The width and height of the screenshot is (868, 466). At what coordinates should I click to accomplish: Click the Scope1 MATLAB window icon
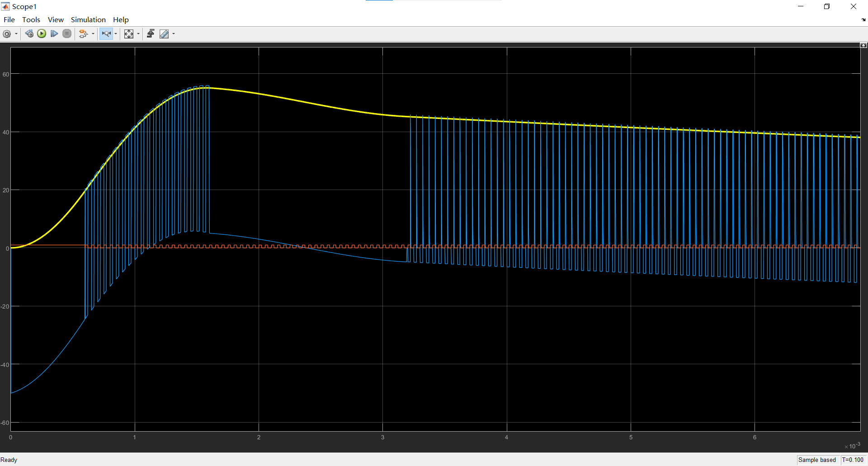(5, 6)
